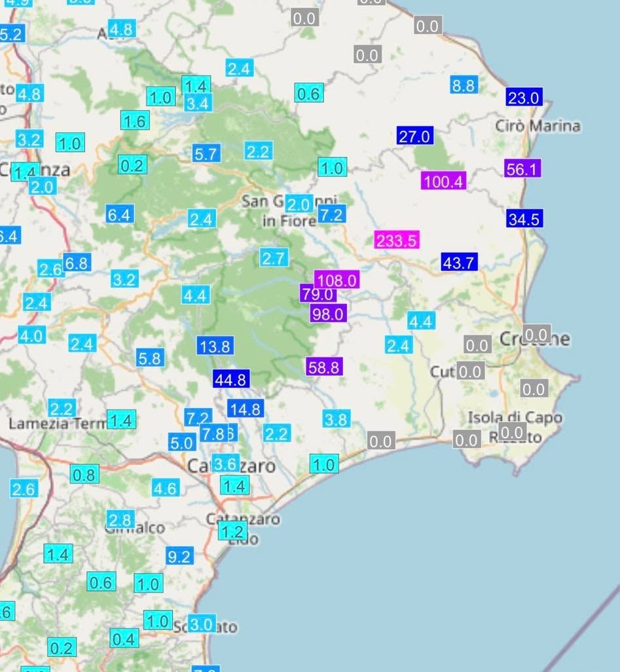The height and width of the screenshot is (672, 620).
Task: Select the 13.8 rainfall marker
Action: [215, 345]
